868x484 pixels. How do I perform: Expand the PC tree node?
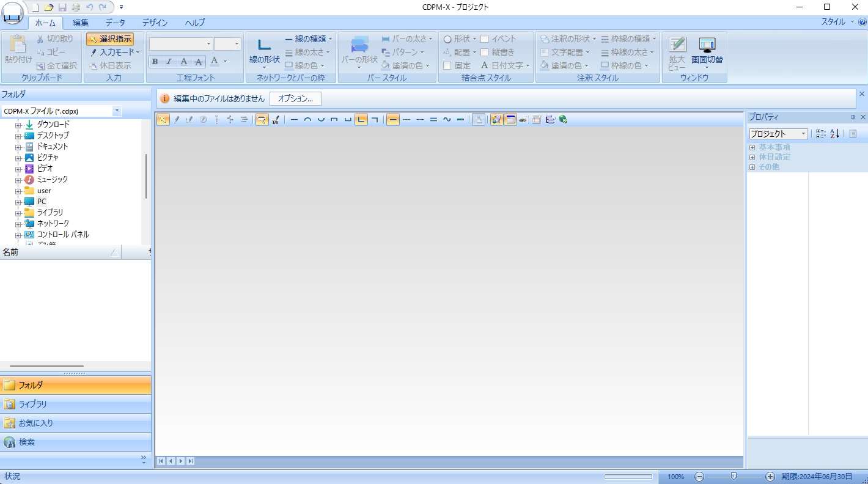point(18,202)
